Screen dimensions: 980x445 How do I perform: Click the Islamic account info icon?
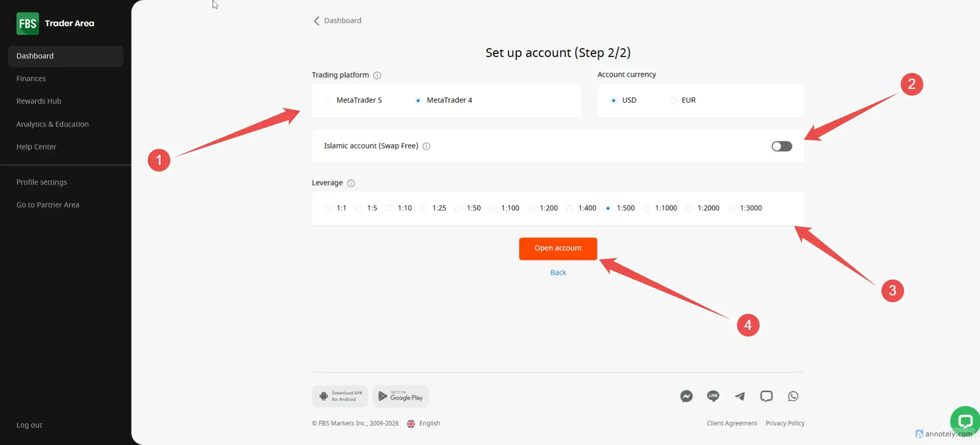[426, 146]
